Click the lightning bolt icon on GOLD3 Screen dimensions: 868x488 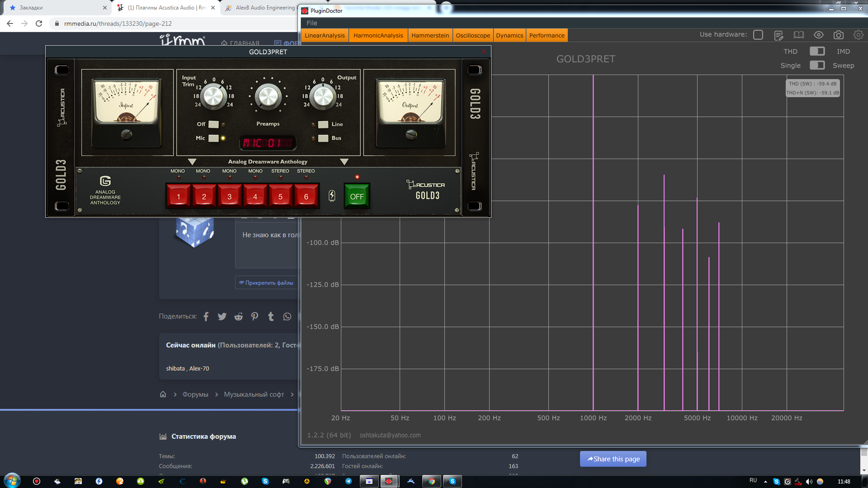point(332,196)
